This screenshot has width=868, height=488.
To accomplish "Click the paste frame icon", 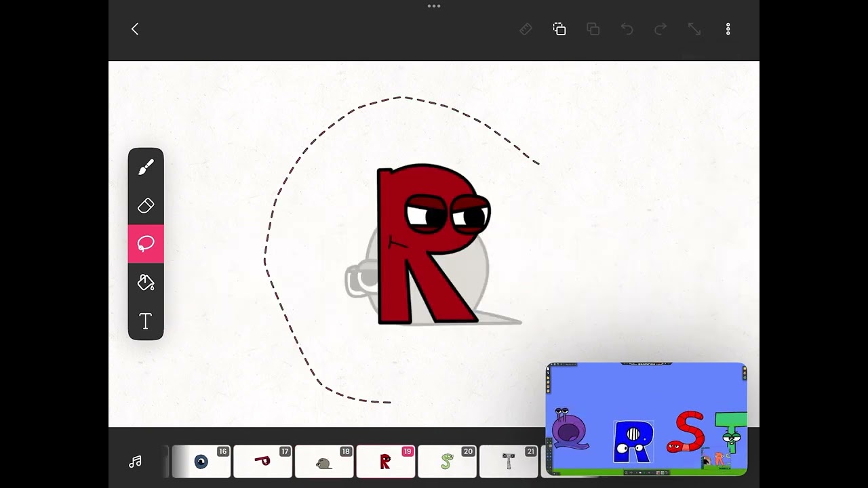I will [593, 29].
